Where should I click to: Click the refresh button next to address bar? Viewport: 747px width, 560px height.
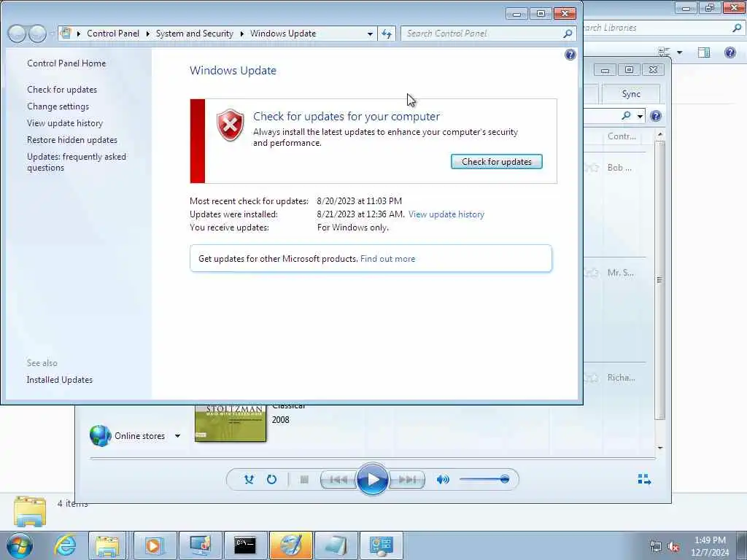387,34
